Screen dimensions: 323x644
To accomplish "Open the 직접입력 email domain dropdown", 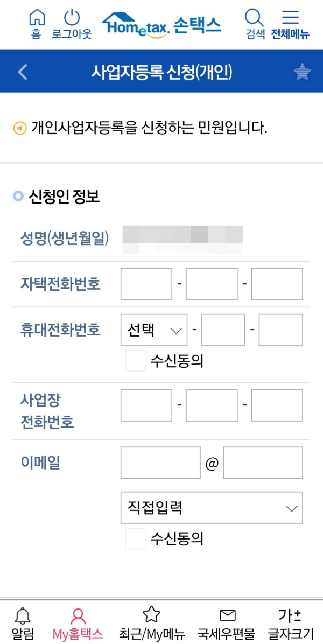I will tap(211, 507).
